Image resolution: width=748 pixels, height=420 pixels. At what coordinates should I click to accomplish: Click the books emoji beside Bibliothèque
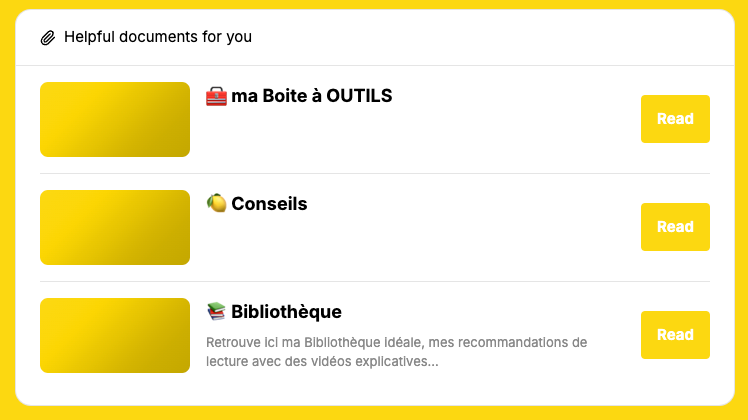point(216,311)
